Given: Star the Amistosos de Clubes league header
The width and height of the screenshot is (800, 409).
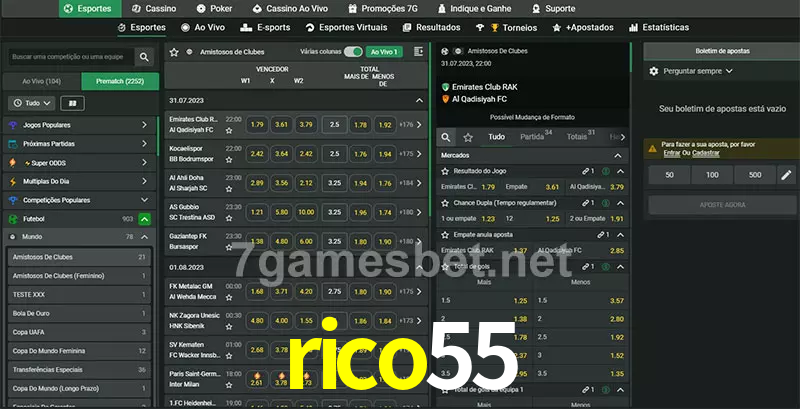Looking at the screenshot, I should [174, 51].
